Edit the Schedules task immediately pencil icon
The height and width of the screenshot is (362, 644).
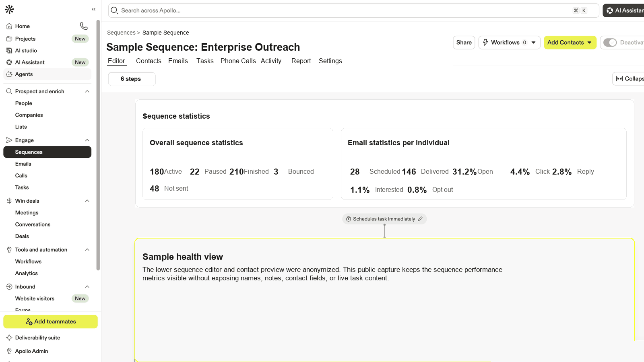click(420, 219)
